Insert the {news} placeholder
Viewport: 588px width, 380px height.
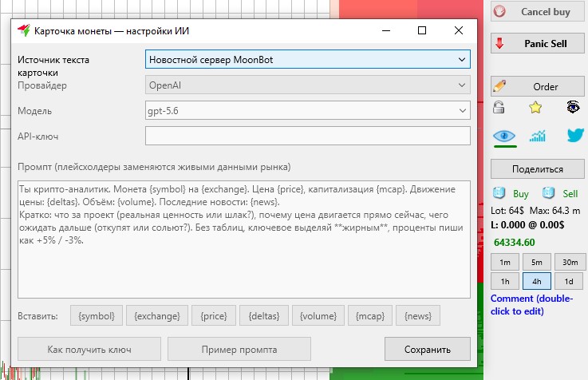tap(418, 316)
